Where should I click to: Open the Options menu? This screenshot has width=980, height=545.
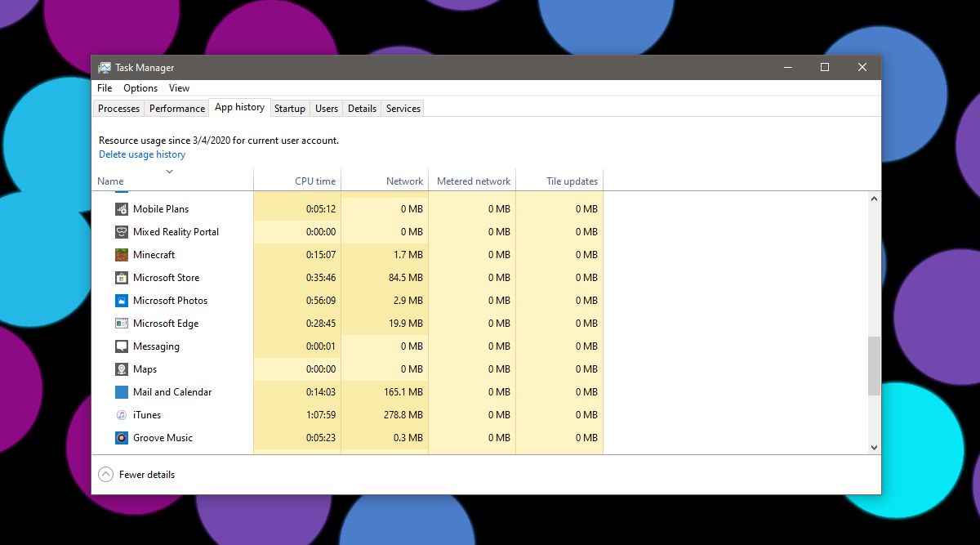[140, 87]
